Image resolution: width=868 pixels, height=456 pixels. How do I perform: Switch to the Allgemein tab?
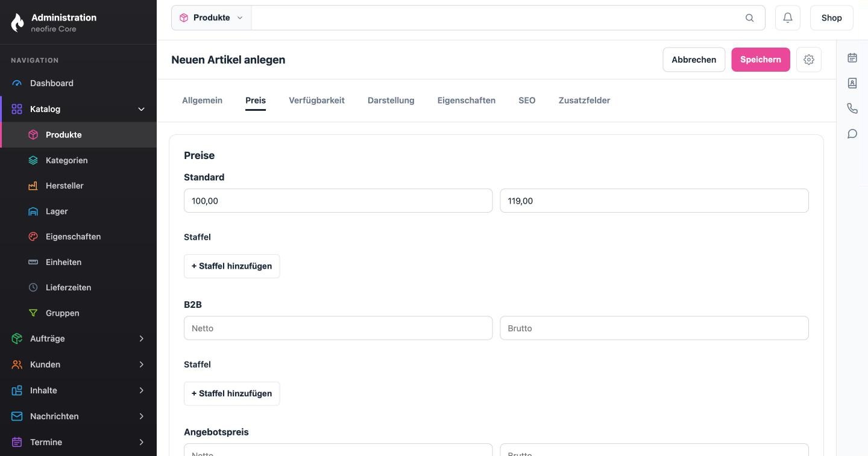[202, 101]
